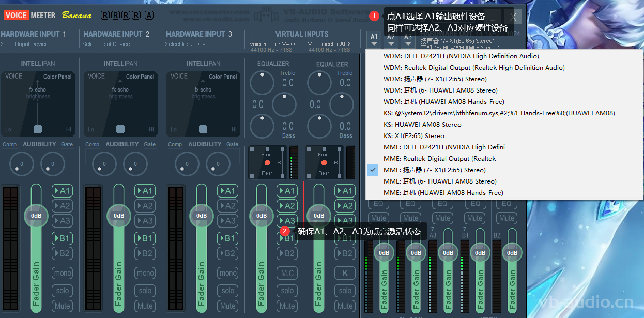The height and width of the screenshot is (318, 644).
Task: Click the Gate knob of Hardware Input 2
Action: (x=135, y=164)
